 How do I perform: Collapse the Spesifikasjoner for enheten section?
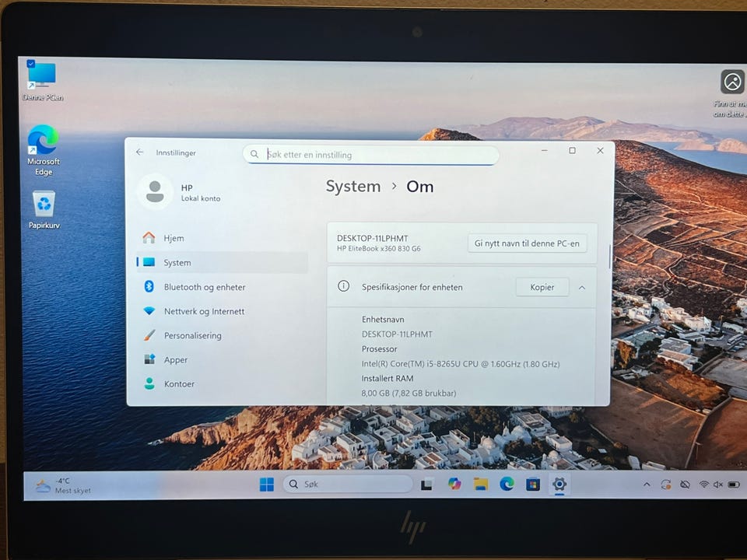pyautogui.click(x=582, y=288)
